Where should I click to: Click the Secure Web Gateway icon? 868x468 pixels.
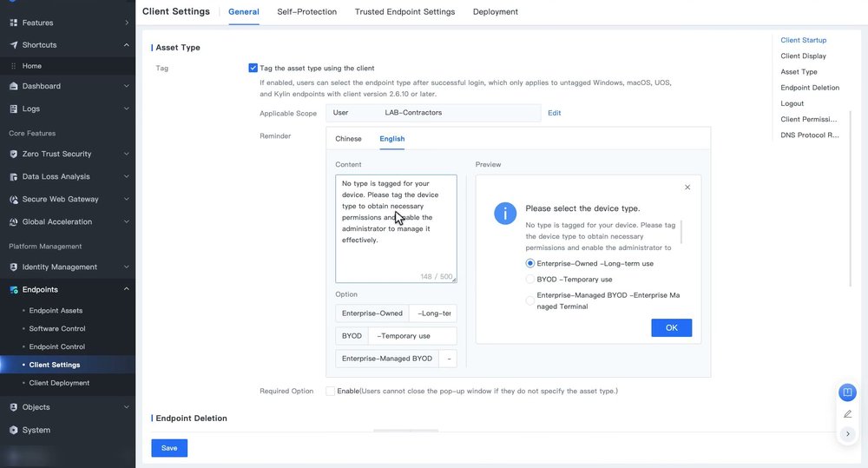coord(13,200)
